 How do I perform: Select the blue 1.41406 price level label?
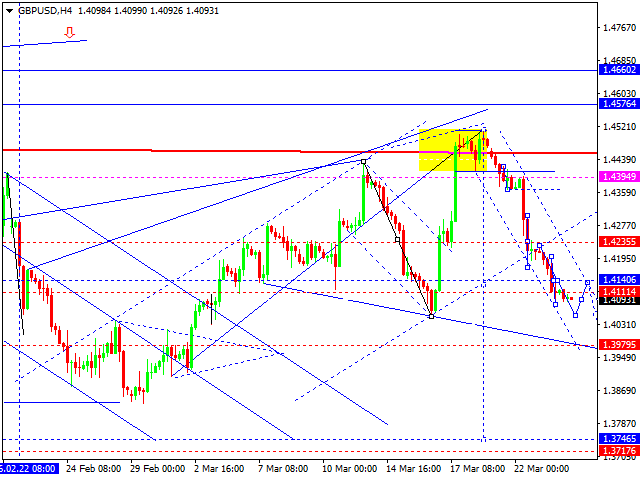point(619,280)
